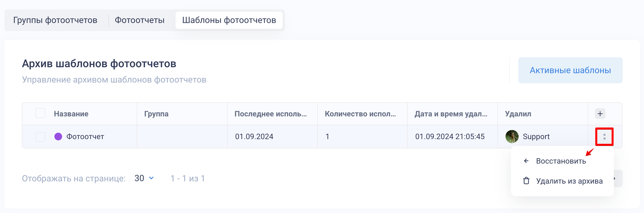Check the Фотоотчет row checkbox

click(x=40, y=137)
